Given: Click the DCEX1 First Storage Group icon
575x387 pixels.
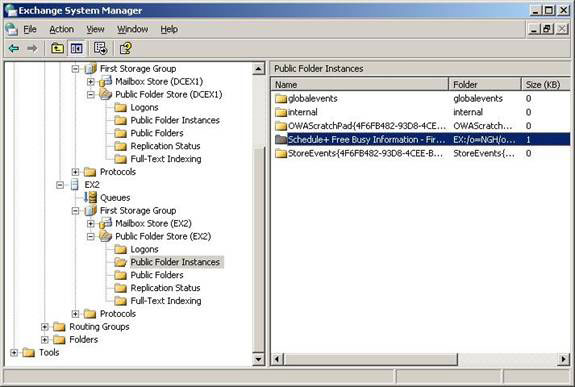Looking at the screenshot, I should tap(91, 69).
